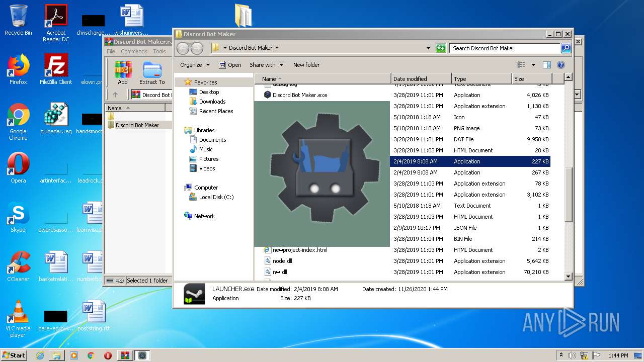Sort files by Name column
Screen dimensions: 644x362
[x=323, y=79]
